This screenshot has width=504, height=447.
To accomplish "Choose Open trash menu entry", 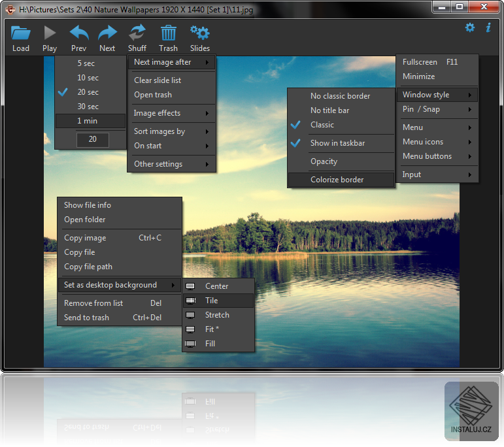I will point(172,95).
